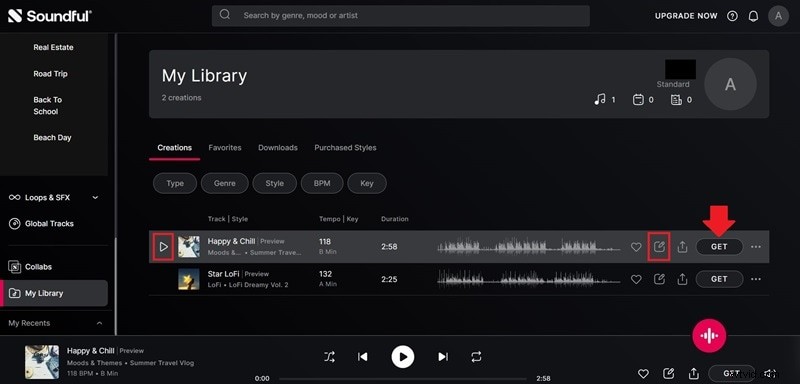Click the Star LoFi cover thumbnail
Screen dimensions: 800x384
click(189, 279)
